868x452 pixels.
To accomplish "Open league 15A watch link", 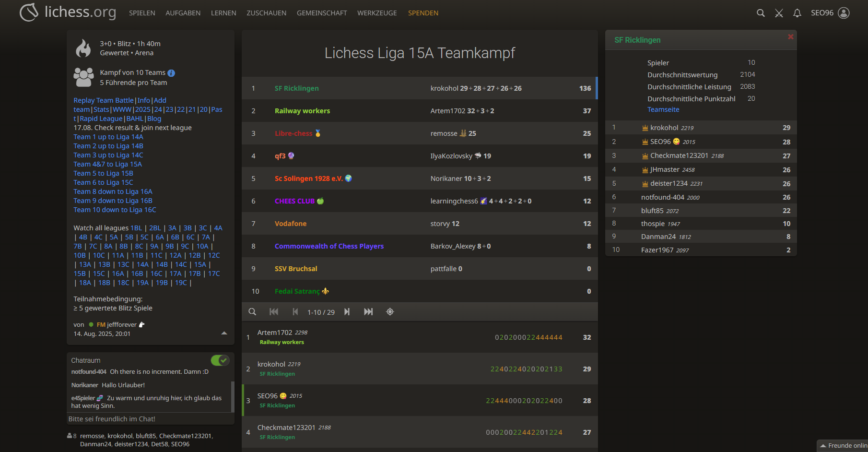I will tap(200, 264).
